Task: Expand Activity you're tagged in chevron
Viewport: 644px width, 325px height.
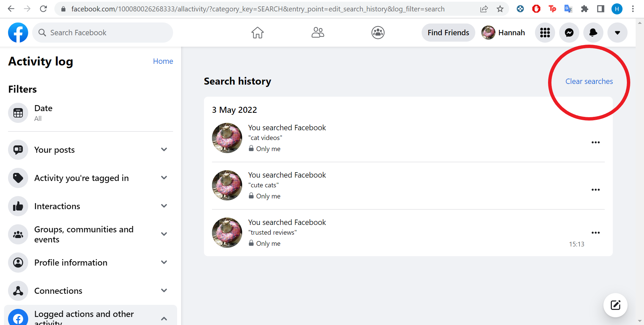Action: click(164, 178)
